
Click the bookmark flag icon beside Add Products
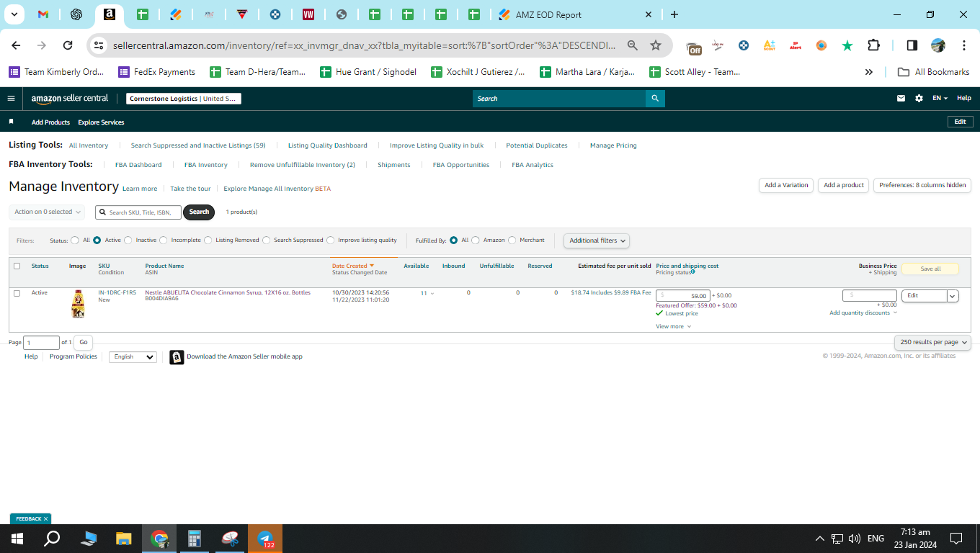[x=12, y=122]
